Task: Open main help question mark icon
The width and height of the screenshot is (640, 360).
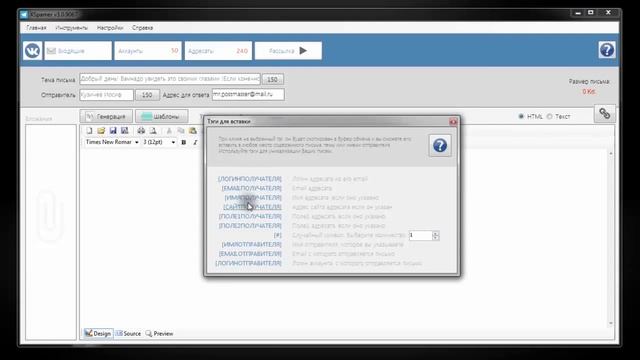Action: click(607, 50)
